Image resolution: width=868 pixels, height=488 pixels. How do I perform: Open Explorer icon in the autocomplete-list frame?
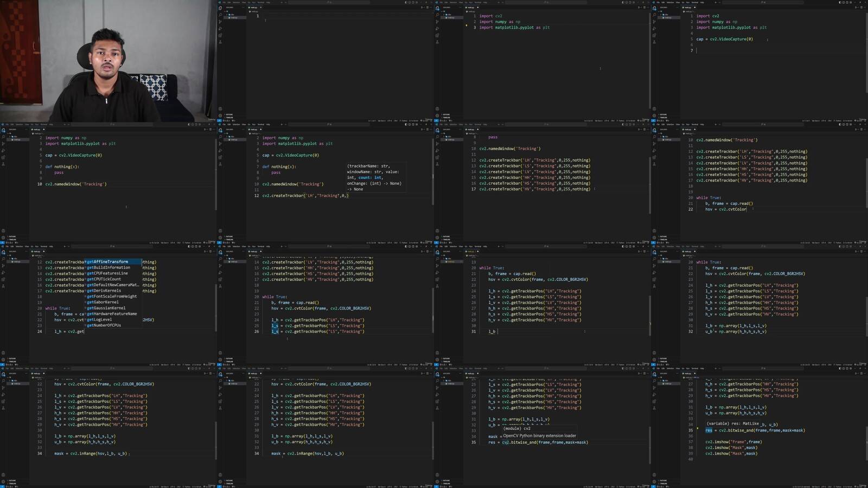[3, 252]
